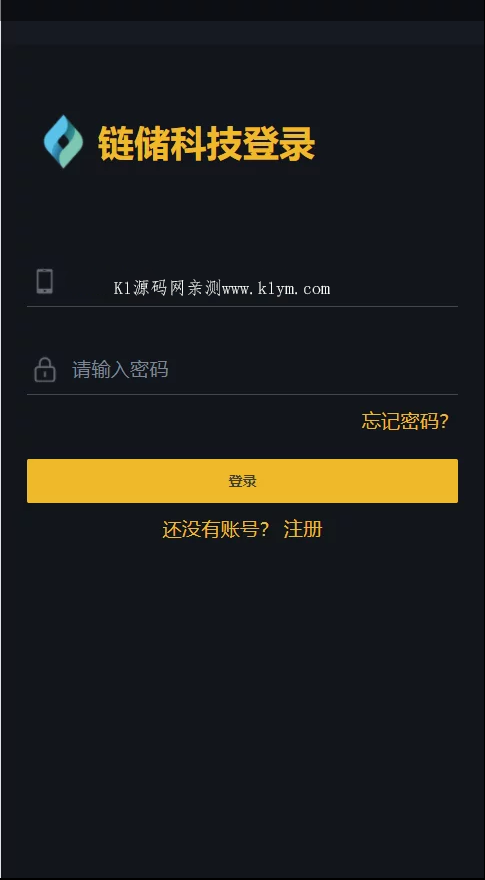Click the padlock icon beside password field

pyautogui.click(x=45, y=370)
